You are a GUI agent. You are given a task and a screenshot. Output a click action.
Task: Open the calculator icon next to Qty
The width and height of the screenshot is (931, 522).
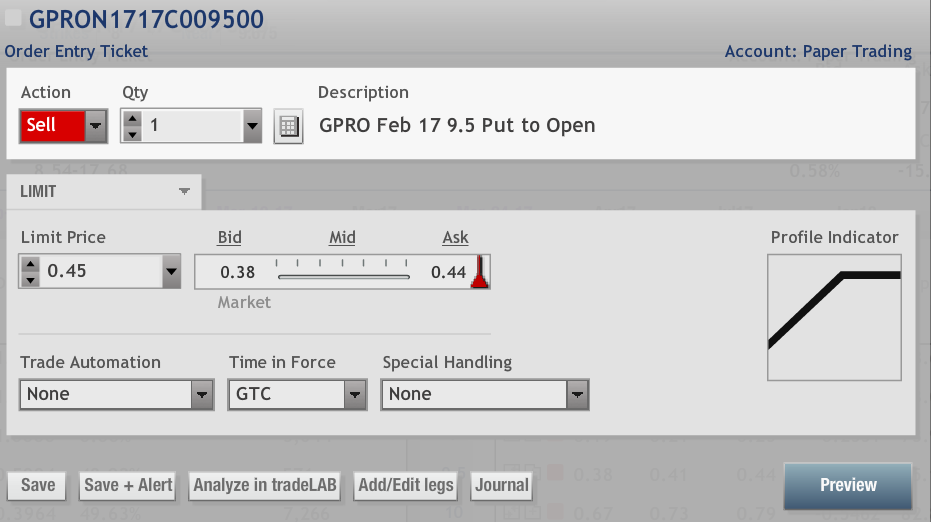coord(288,127)
